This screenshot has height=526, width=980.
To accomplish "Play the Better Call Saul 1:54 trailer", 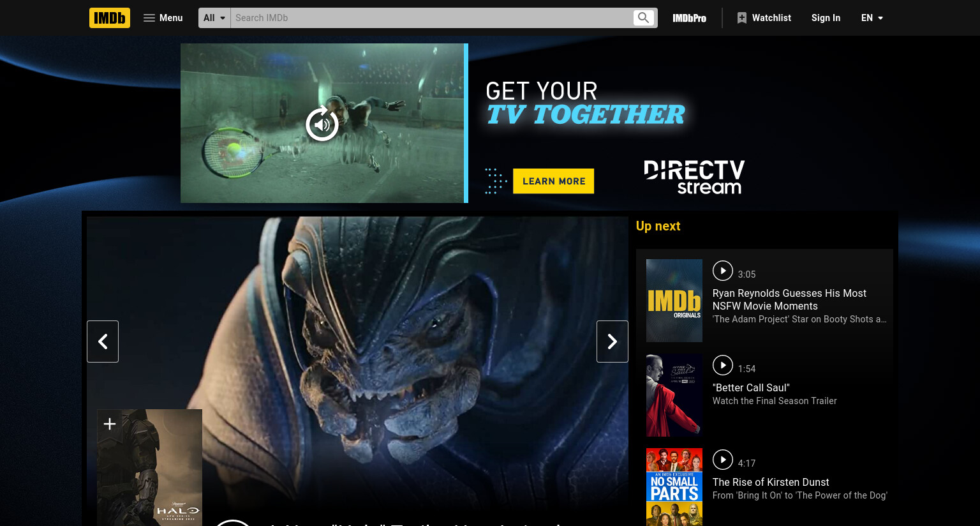I will click(723, 365).
